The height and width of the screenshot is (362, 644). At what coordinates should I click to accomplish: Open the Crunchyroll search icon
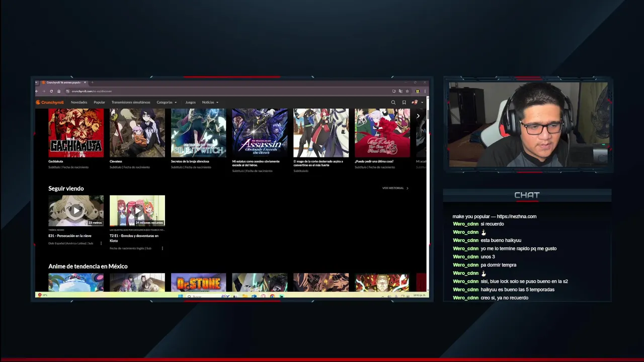click(x=393, y=103)
